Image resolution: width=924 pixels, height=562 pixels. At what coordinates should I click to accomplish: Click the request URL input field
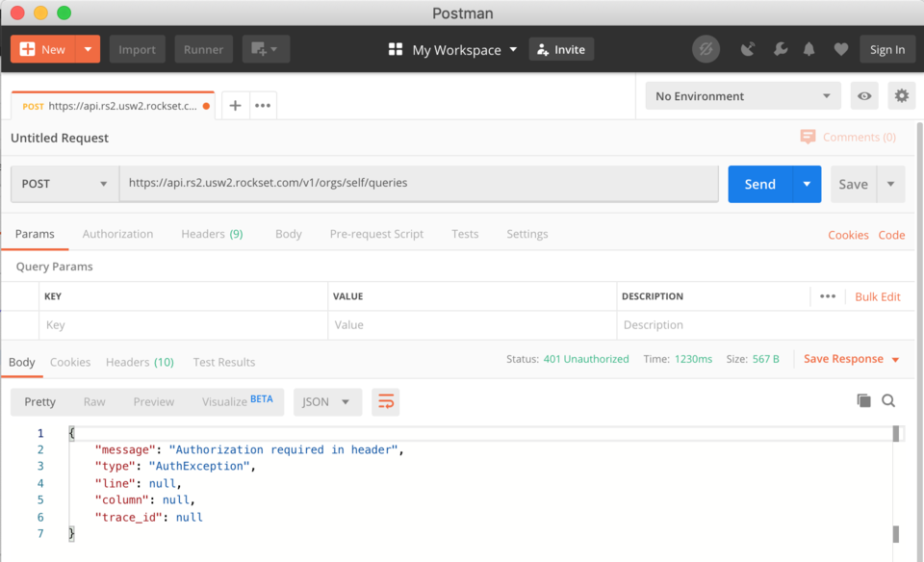(419, 183)
